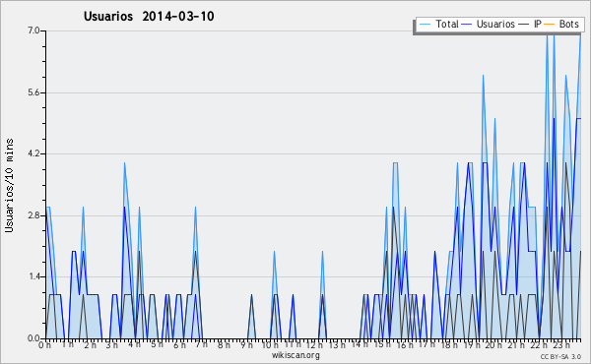591x364 pixels.
Task: Select the 'Usuarios' legend entry
Action: click(x=495, y=24)
